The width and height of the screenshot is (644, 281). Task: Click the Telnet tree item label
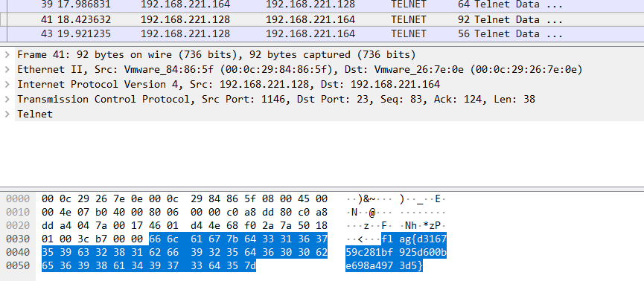pos(35,114)
